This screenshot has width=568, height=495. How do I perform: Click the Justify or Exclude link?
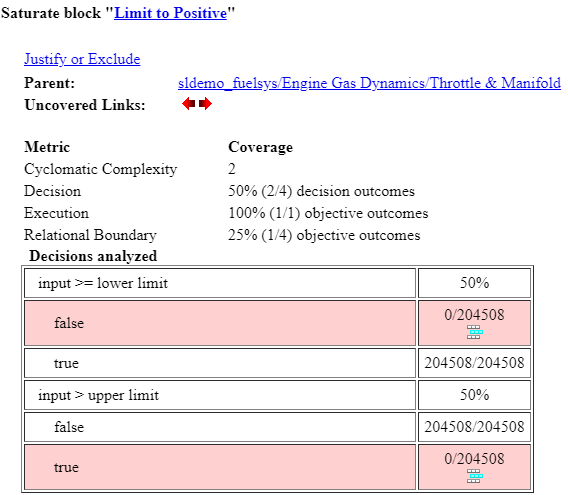click(82, 59)
